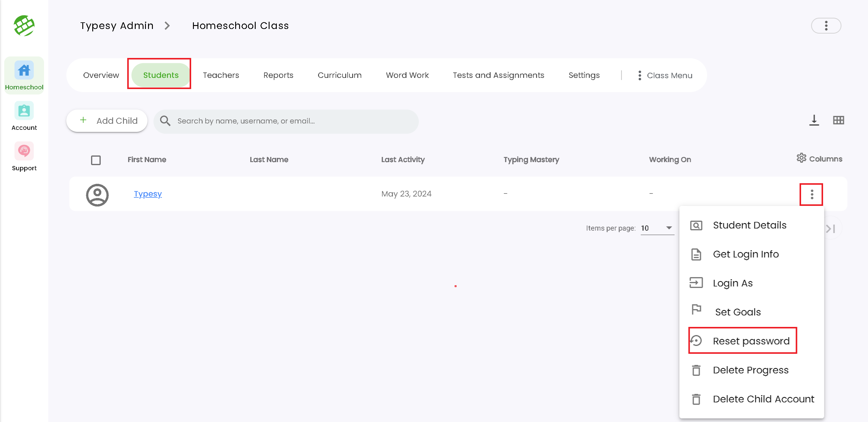This screenshot has width=868, height=422.
Task: Expand the Items per page dropdown
Action: pyautogui.click(x=656, y=228)
